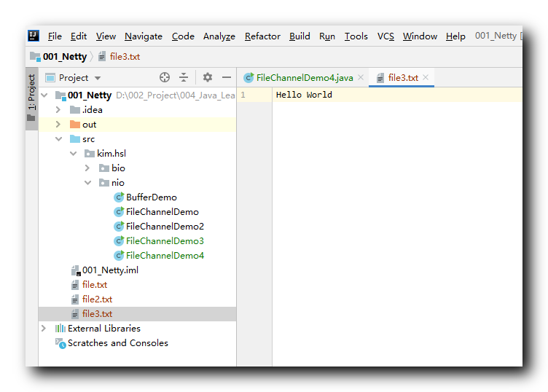The height and width of the screenshot is (392, 548).
Task: Click the 001_Netty.iml module file icon
Action: point(76,270)
